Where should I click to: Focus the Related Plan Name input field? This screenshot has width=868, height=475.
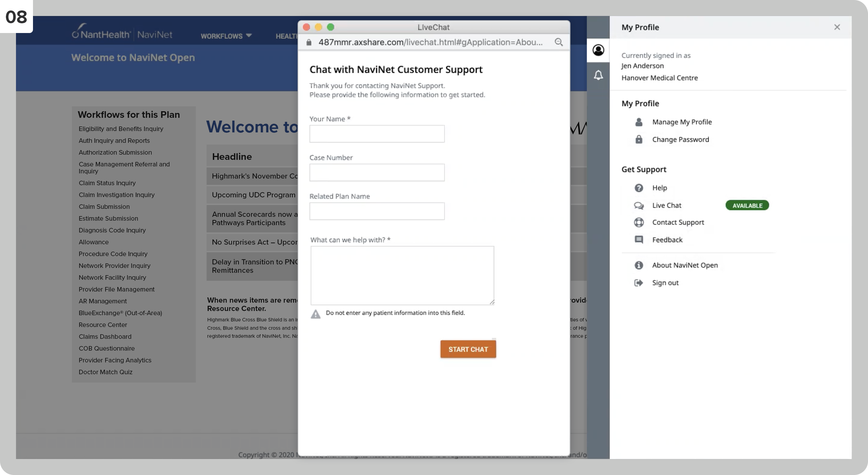377,211
